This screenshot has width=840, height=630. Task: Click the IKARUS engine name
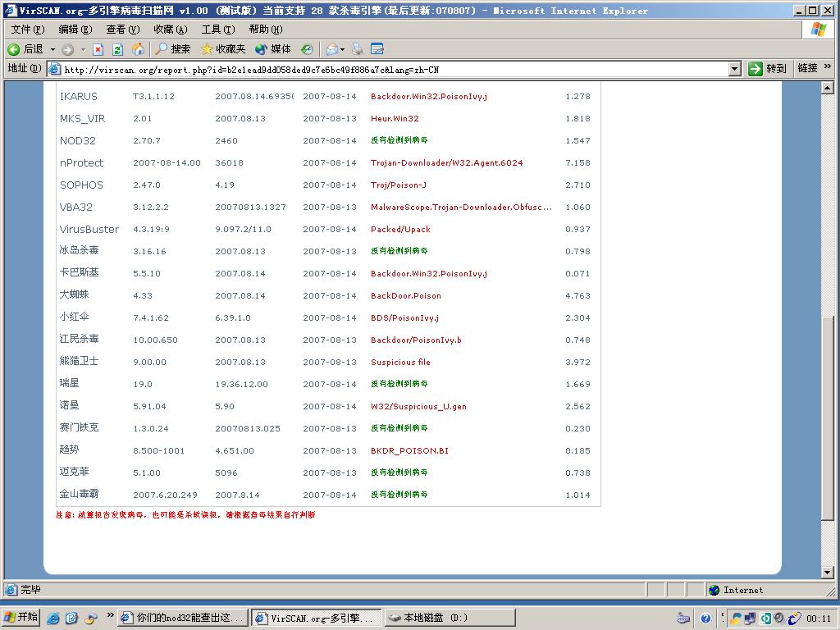click(x=78, y=97)
